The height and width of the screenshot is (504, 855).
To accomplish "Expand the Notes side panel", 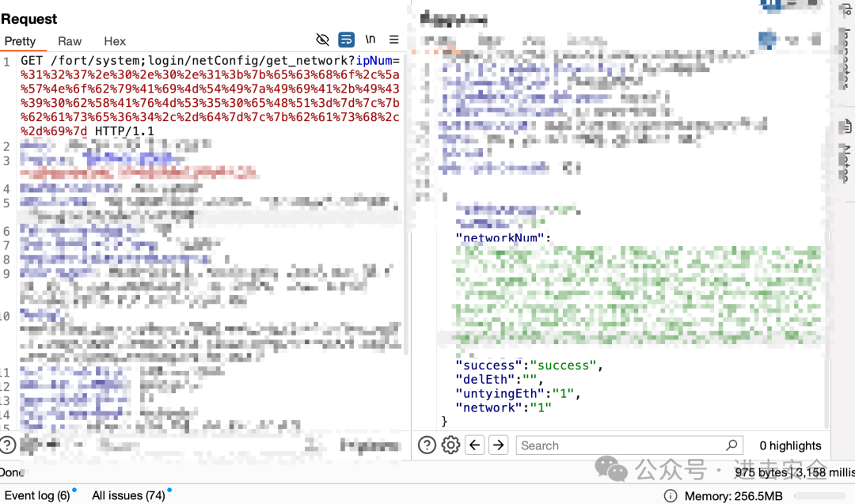I will (845, 150).
